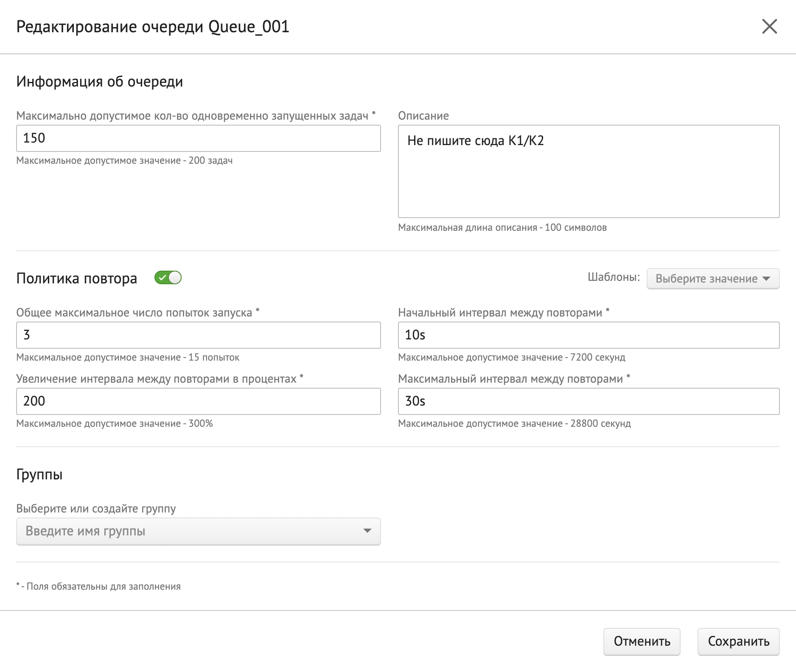Select the interval increase percent field showing 200
Viewport: 796px width, 672px height.
coord(198,401)
